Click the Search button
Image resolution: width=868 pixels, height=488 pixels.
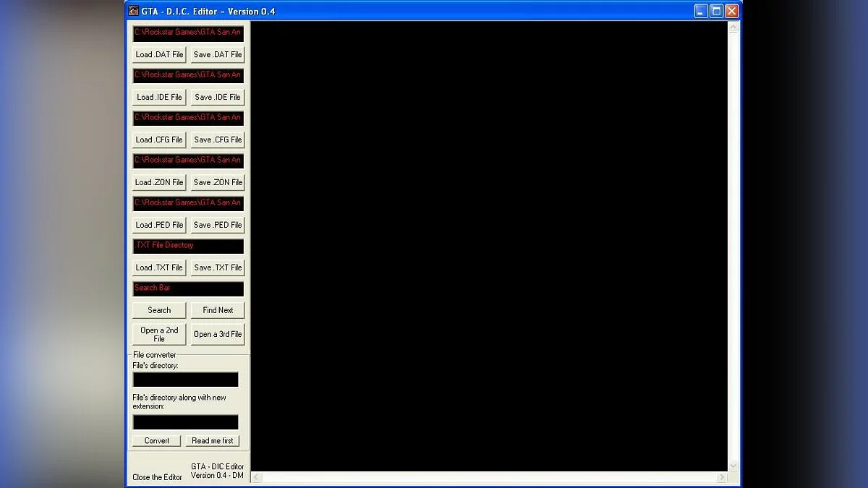coord(159,310)
